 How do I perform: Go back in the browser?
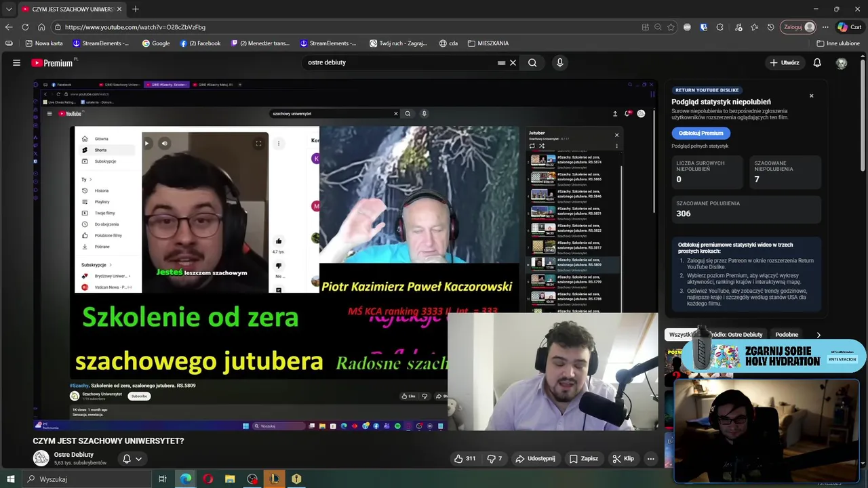9,27
